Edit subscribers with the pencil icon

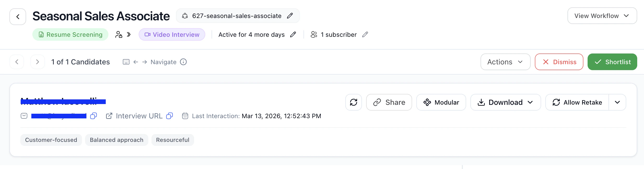click(x=365, y=34)
